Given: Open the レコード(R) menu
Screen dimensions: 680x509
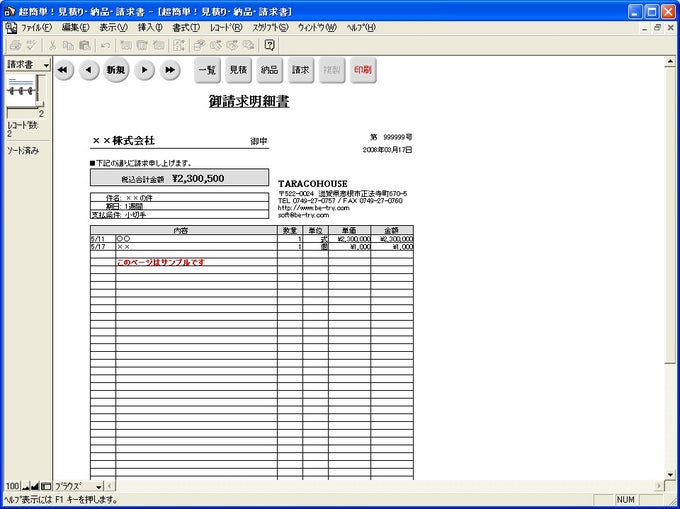Looking at the screenshot, I should pyautogui.click(x=226, y=28).
